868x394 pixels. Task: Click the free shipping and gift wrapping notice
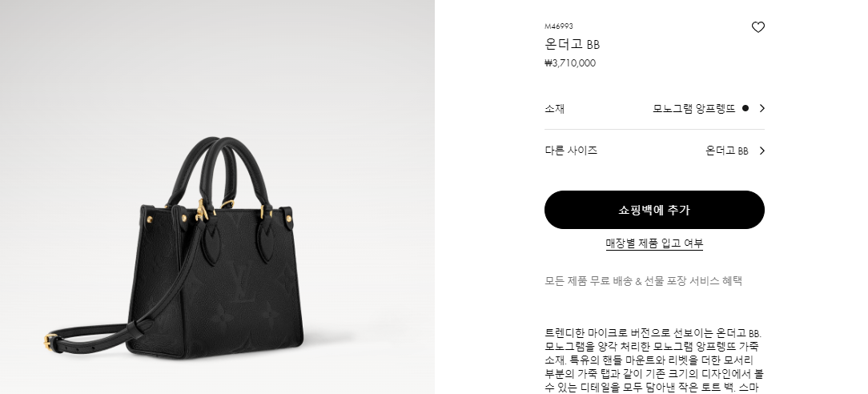click(643, 280)
